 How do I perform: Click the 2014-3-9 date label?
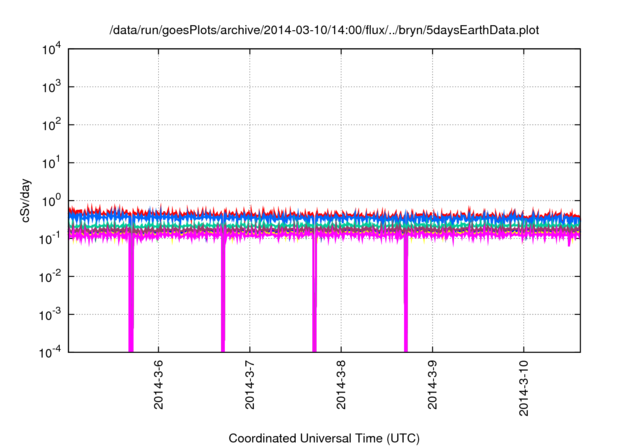pyautogui.click(x=433, y=384)
